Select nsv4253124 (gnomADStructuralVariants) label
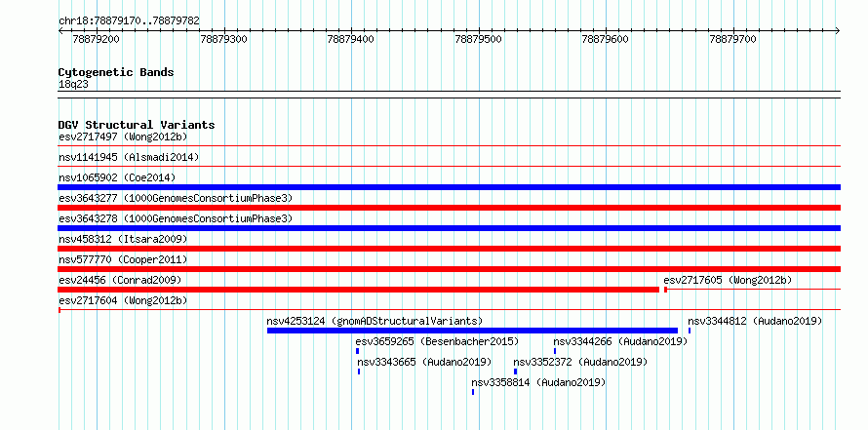Image resolution: width=868 pixels, height=430 pixels. 375,321
